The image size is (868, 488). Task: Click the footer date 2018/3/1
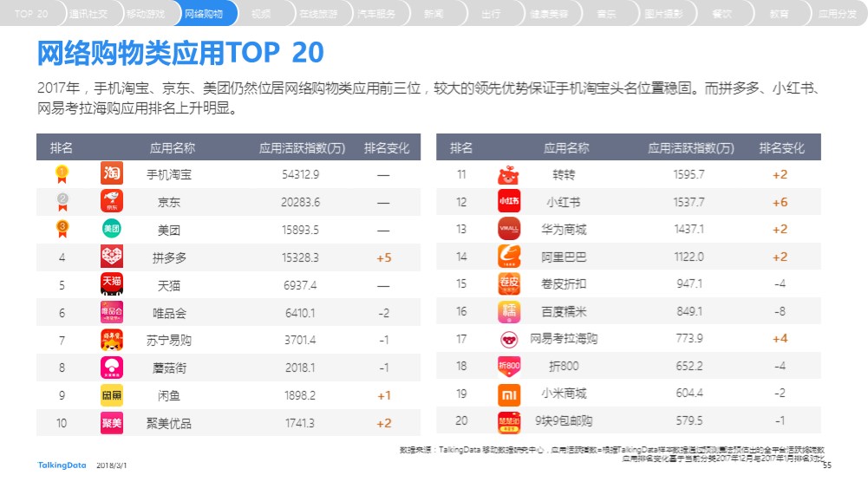click(x=111, y=465)
